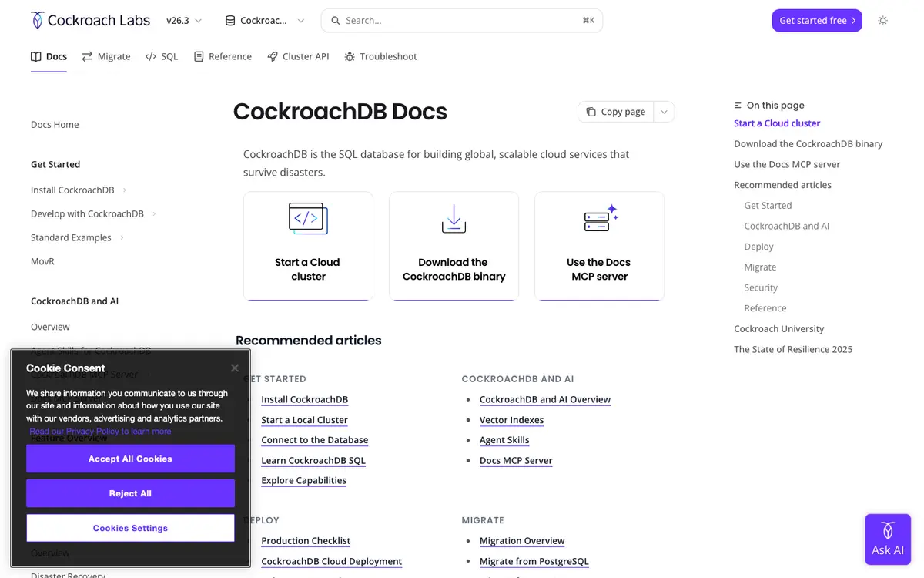Go to Docs Home in sidebar
The image size is (924, 578).
(x=55, y=124)
